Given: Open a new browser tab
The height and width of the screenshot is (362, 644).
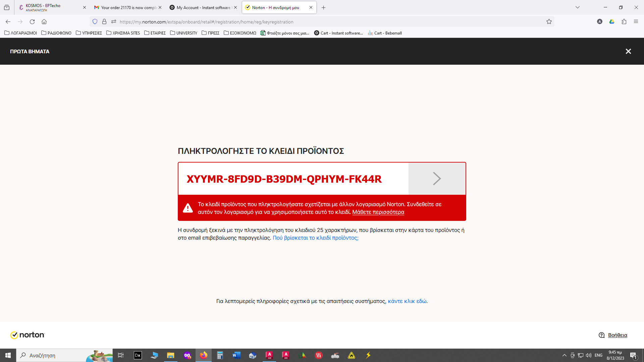Looking at the screenshot, I should point(323,7).
